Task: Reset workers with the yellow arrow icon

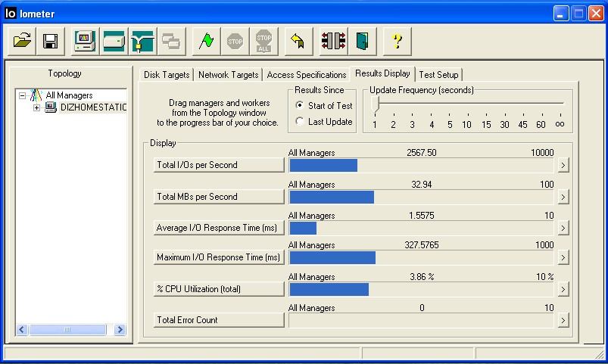Action: [298, 41]
